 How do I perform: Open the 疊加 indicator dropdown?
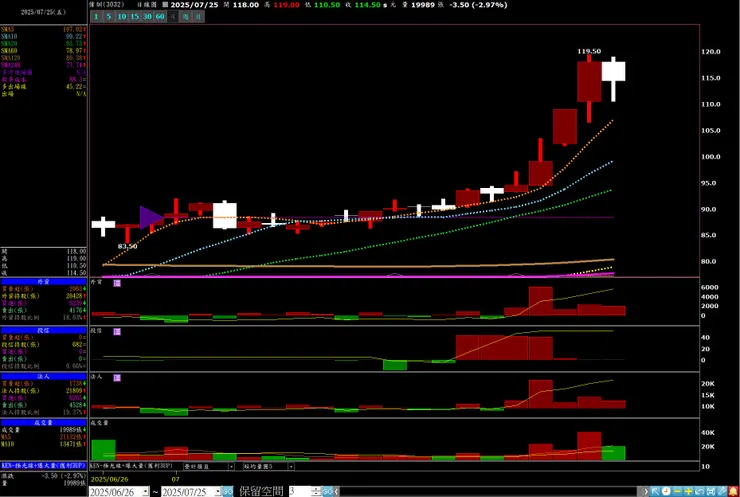[231, 467]
